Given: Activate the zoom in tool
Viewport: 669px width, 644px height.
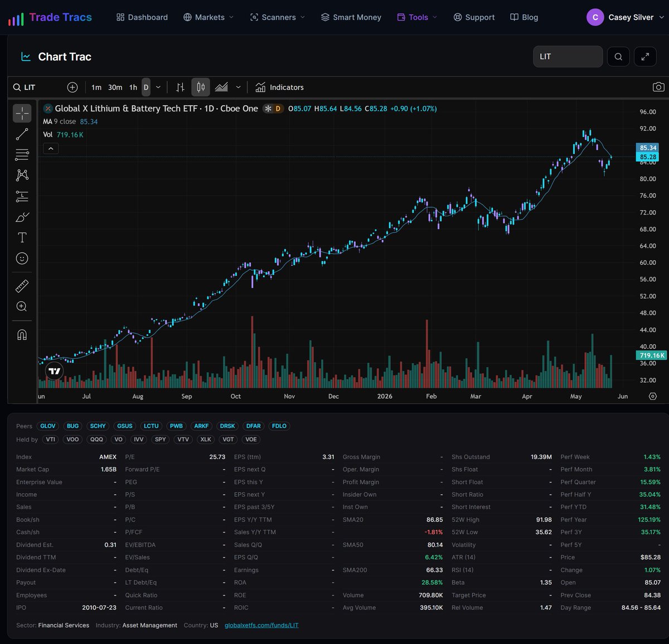Looking at the screenshot, I should pyautogui.click(x=22, y=306).
